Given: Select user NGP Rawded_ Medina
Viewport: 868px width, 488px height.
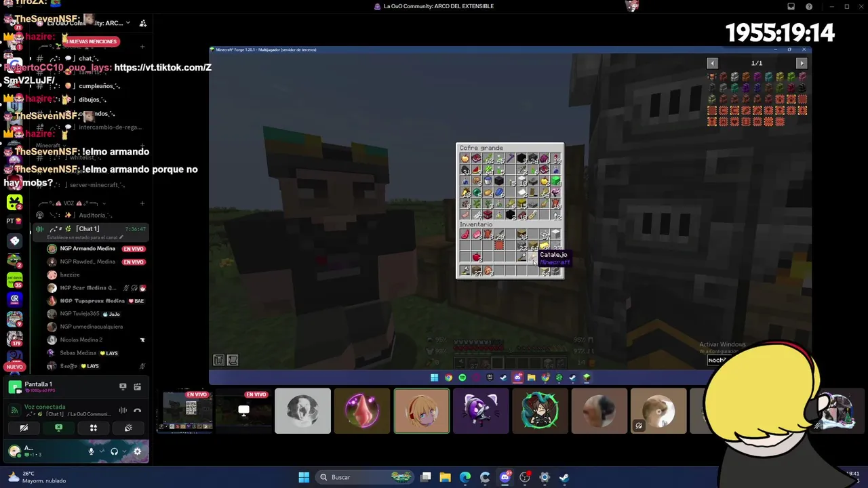Looking at the screenshot, I should 96,262.
